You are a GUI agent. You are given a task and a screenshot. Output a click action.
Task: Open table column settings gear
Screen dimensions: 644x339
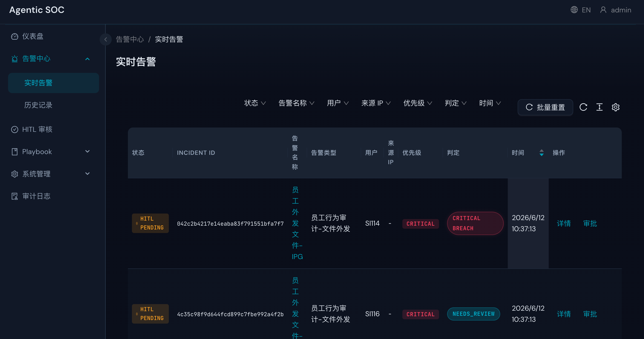pos(616,107)
